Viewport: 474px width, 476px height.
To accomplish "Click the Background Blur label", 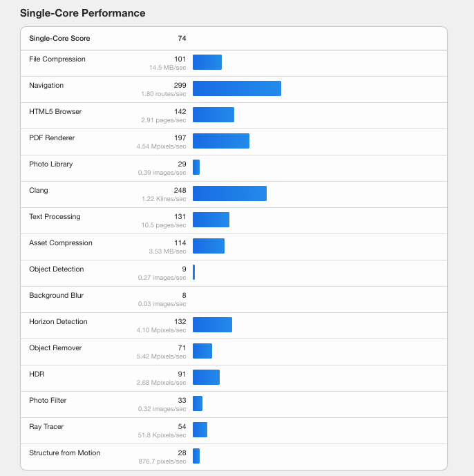I will pyautogui.click(x=56, y=296).
